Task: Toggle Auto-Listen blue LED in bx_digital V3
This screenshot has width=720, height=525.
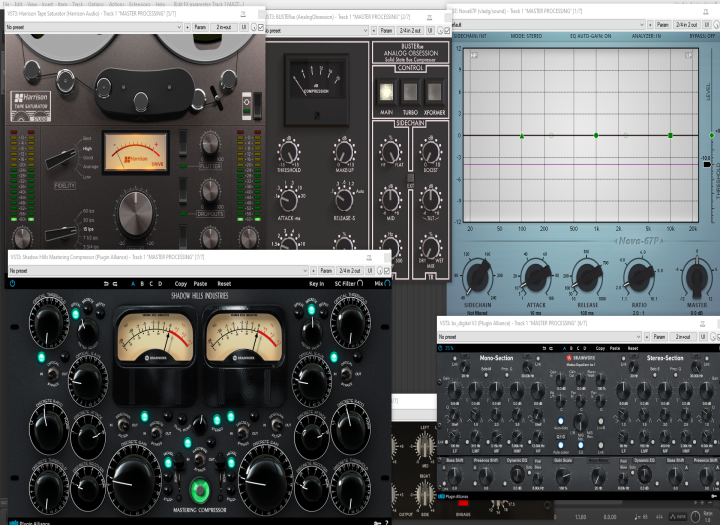Action: coord(561,445)
